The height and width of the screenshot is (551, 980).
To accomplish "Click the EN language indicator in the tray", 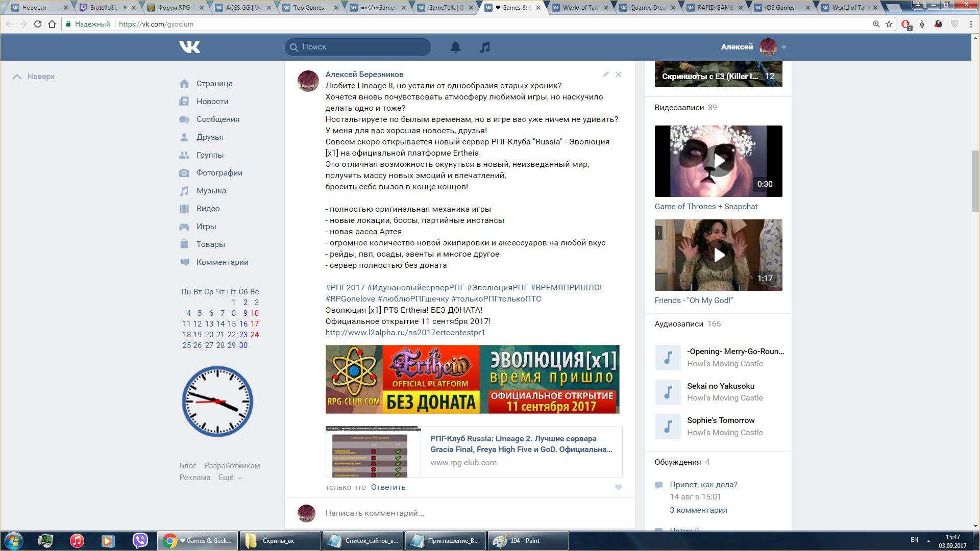I will coord(914,540).
